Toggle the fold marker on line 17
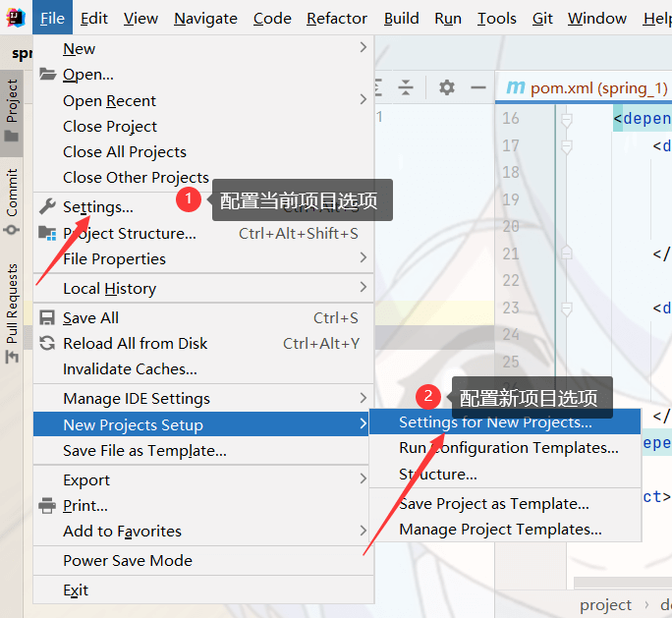The width and height of the screenshot is (672, 618). 567,147
